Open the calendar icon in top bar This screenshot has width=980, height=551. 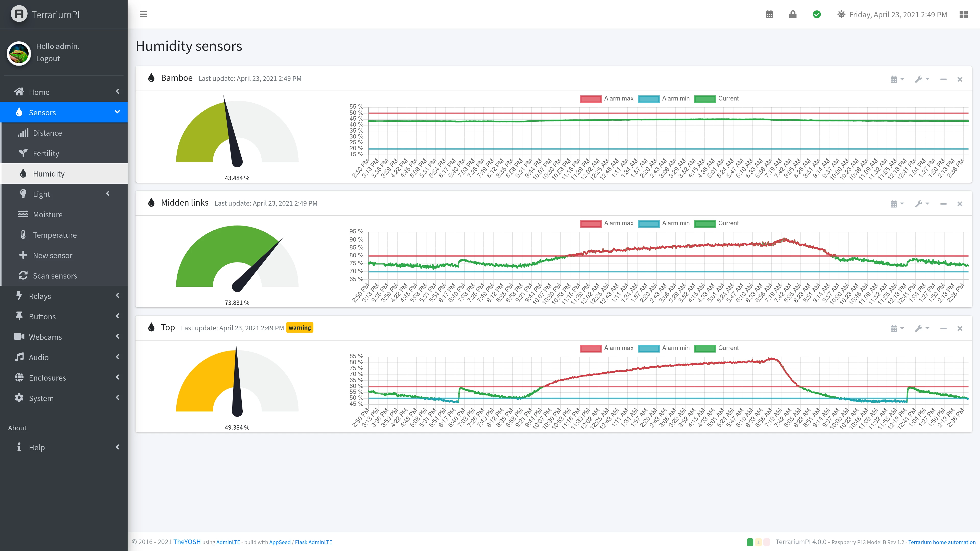pos(769,15)
